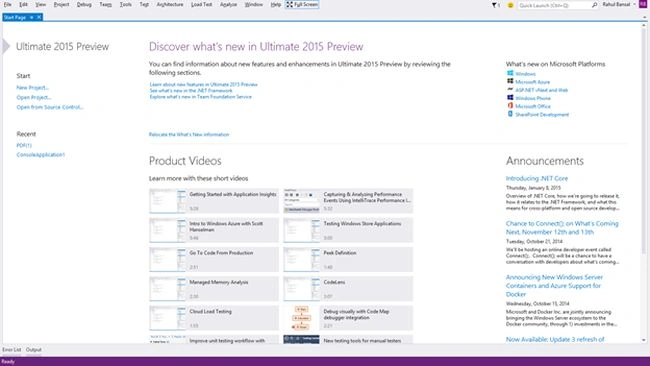The width and height of the screenshot is (650, 366).
Task: Open the File menu
Action: pos(7,5)
